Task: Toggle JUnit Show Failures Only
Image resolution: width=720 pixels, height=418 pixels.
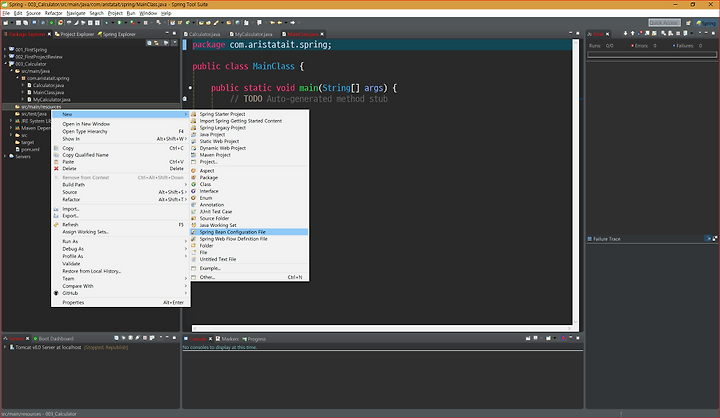Action: (640, 34)
